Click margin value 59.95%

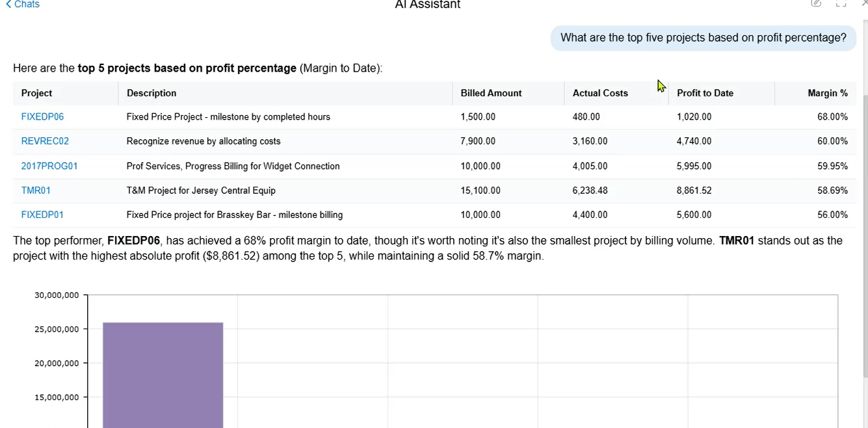[x=832, y=166]
